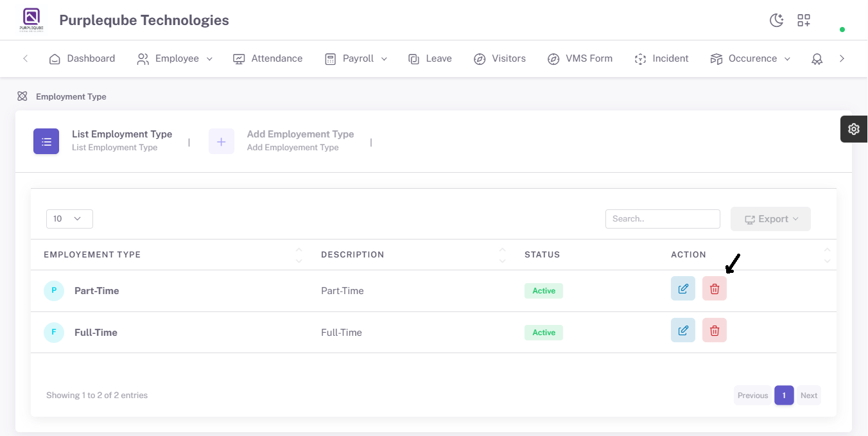Click the Full-Time description cell
This screenshot has width=868, height=436.
click(342, 333)
